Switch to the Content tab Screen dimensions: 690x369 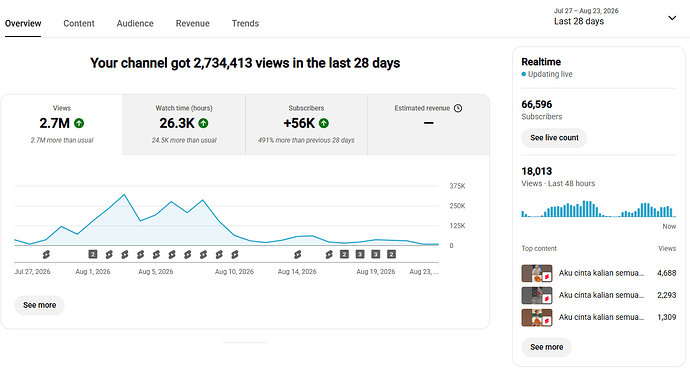(x=79, y=23)
